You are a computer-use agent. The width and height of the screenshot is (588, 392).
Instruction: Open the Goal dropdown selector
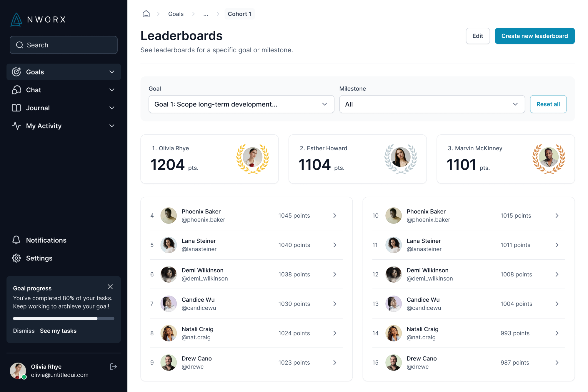click(241, 104)
